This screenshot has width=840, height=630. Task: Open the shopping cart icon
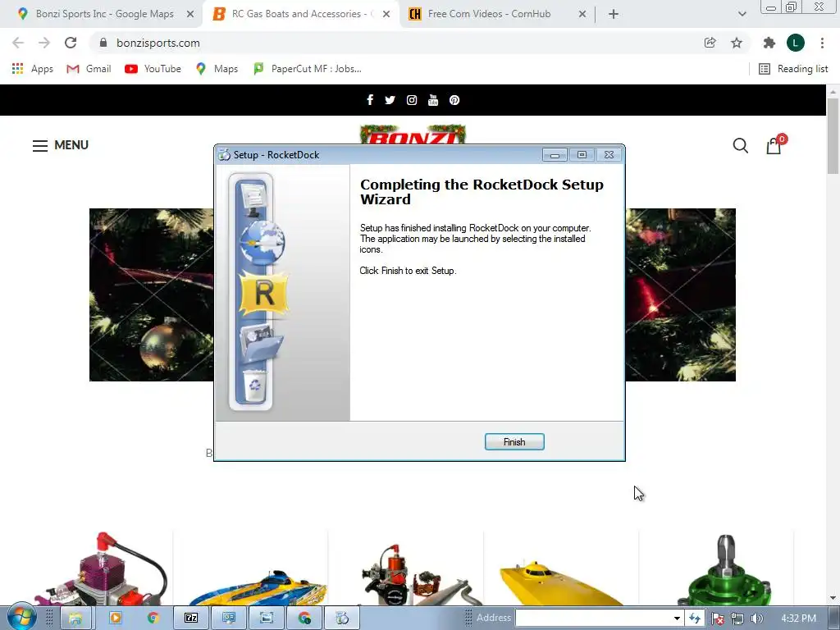tap(776, 144)
